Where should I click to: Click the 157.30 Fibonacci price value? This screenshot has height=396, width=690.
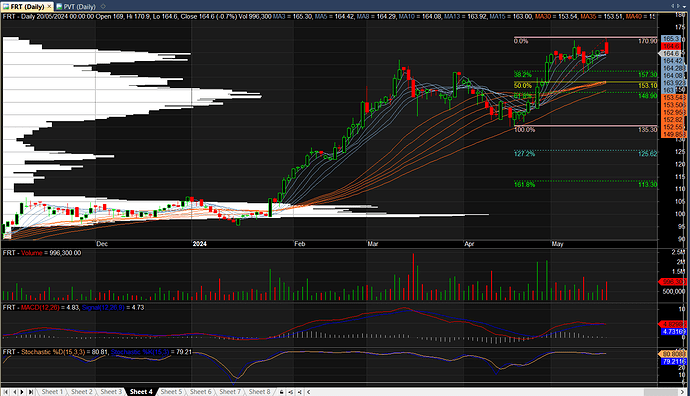(647, 75)
